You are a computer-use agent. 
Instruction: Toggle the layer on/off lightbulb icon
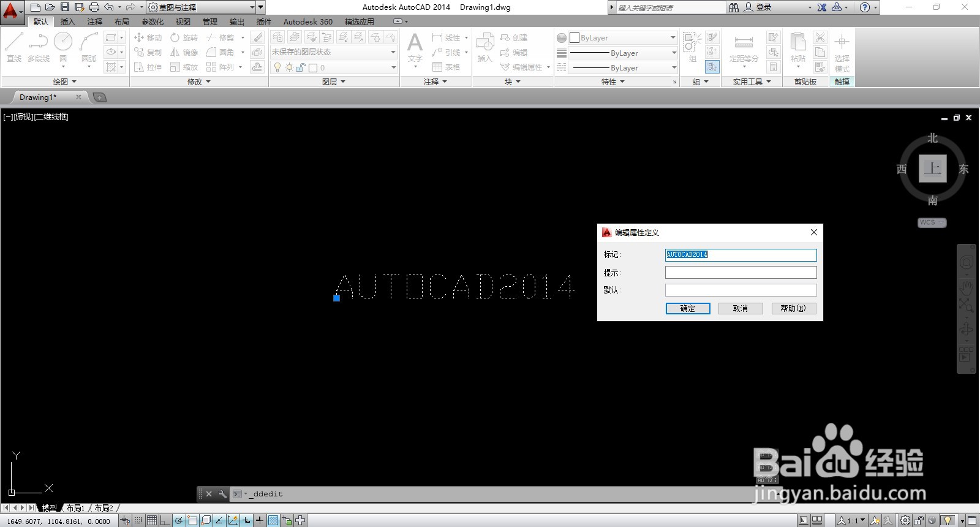pyautogui.click(x=277, y=67)
